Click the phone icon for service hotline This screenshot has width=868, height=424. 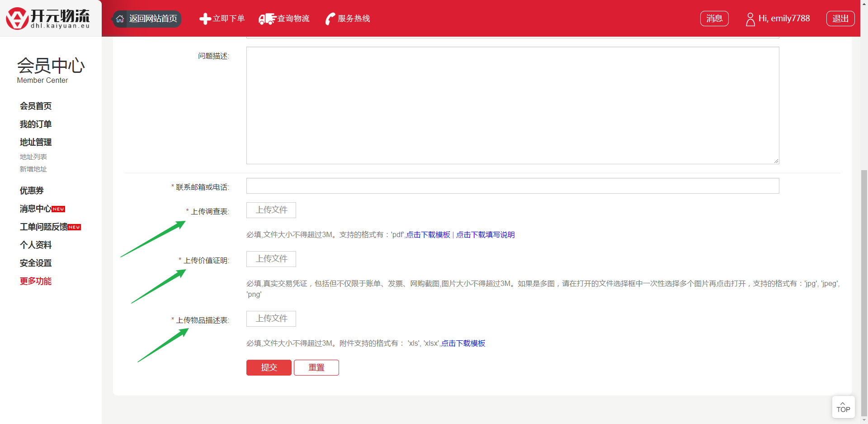330,19
